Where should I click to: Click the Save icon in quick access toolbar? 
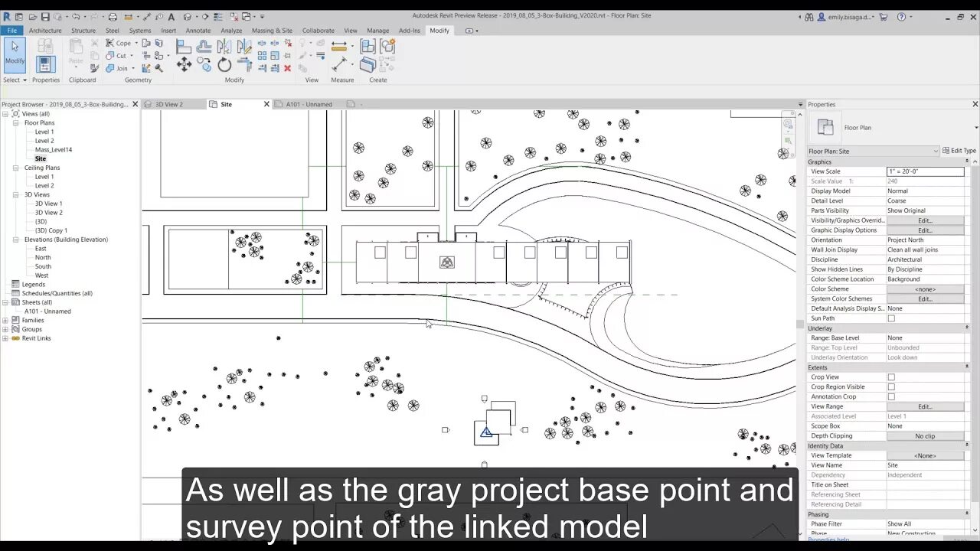46,16
